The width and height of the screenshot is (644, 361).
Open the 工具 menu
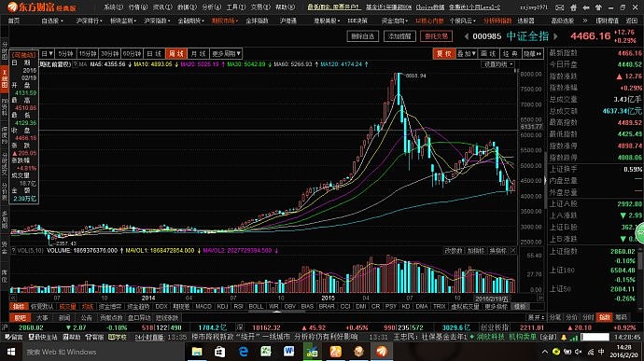236,7
